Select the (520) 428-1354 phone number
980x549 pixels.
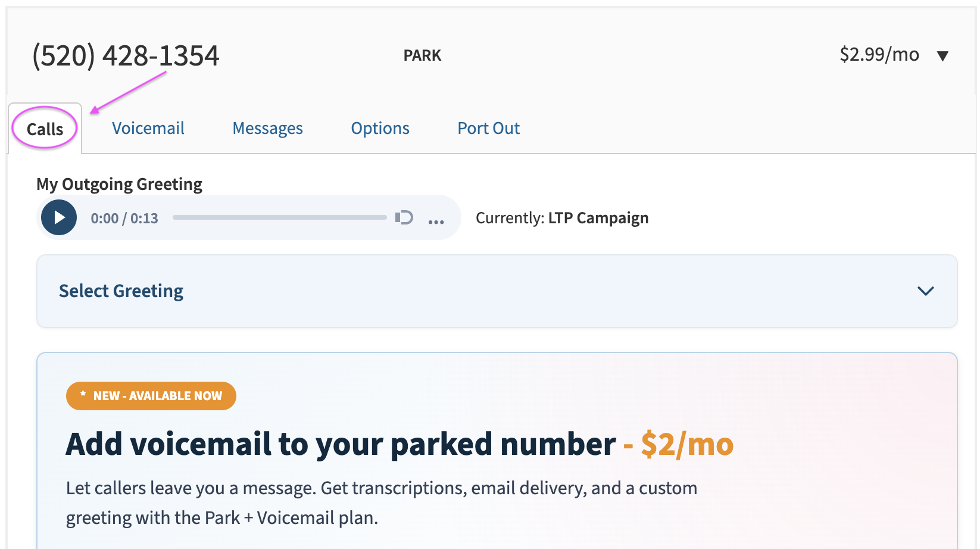(x=126, y=56)
